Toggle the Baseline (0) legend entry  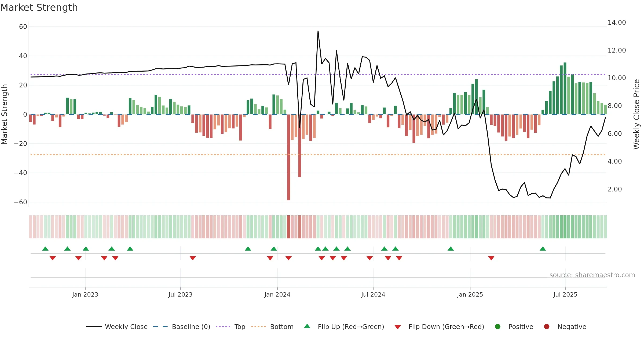coord(181,327)
